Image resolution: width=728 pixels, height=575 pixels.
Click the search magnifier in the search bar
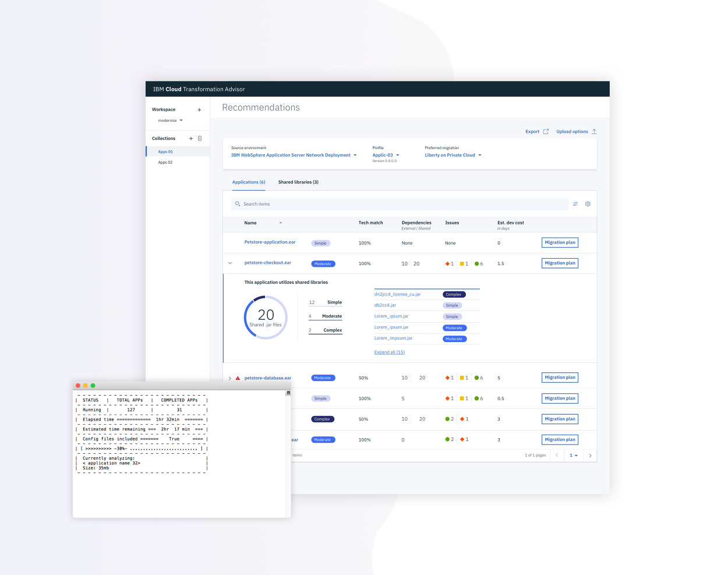point(238,204)
